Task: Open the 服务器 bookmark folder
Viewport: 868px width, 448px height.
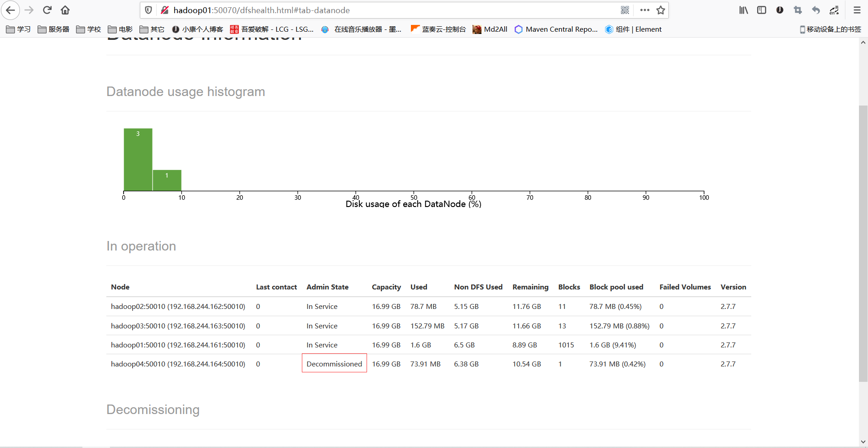Action: pos(53,29)
